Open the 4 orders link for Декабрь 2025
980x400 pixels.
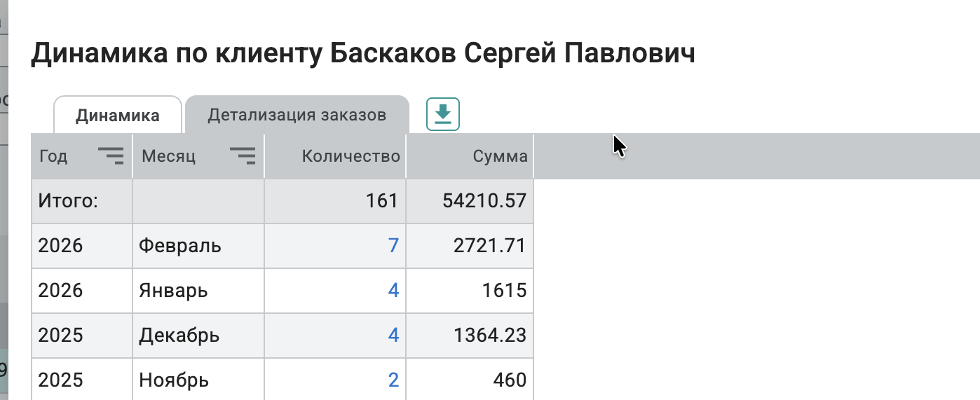(x=393, y=335)
